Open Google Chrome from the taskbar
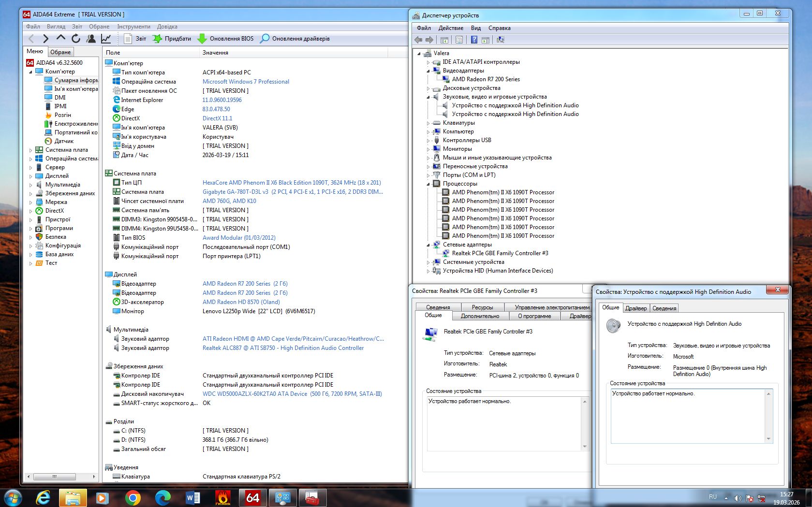The width and height of the screenshot is (812, 507). click(133, 497)
